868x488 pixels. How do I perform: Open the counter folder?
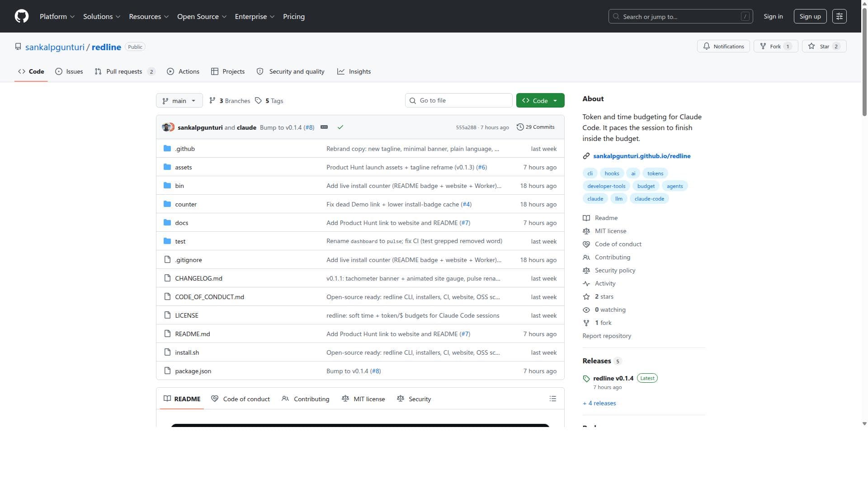click(186, 204)
